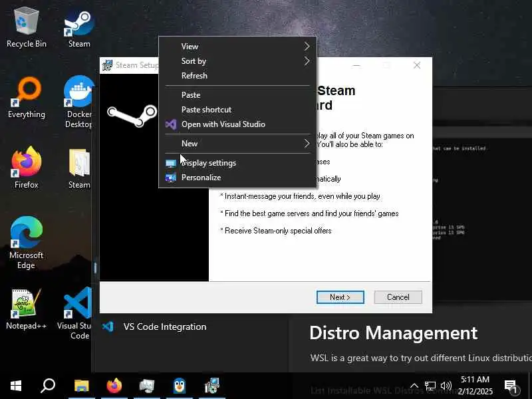Click the Distro Management heading
532x399 pixels.
[393, 333]
